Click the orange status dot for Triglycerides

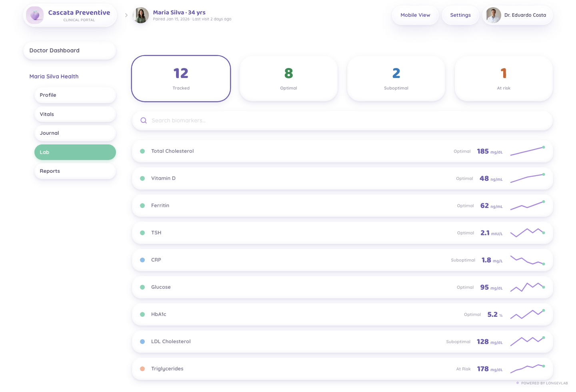click(x=142, y=369)
